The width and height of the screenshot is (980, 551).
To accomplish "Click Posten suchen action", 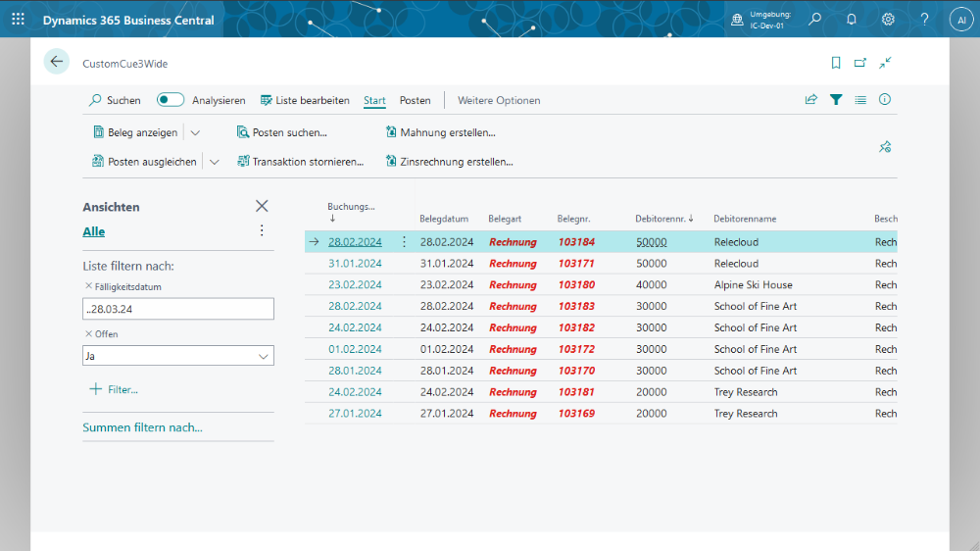I will [282, 132].
